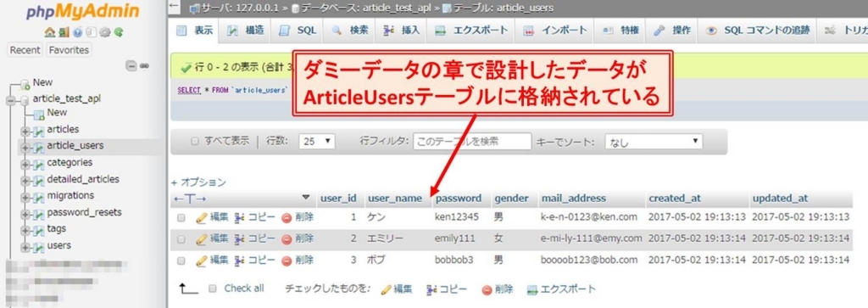Click the pencil edit icon for row ケン

tap(202, 218)
